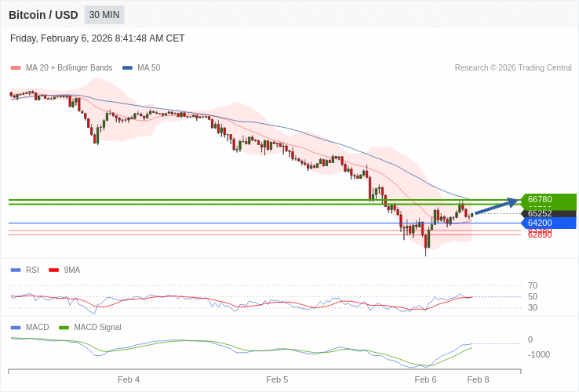This screenshot has width=579, height=392.
Task: Click the Feb 5 date axis label
Action: 277,379
